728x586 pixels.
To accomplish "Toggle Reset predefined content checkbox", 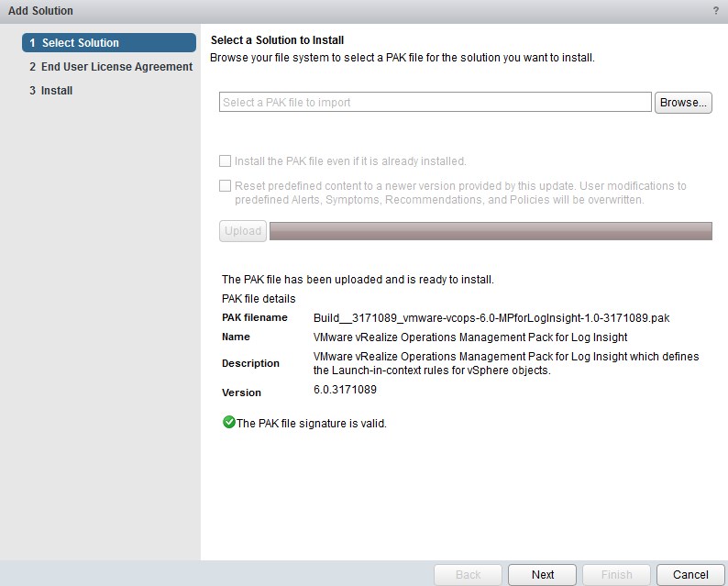I will 226,186.
